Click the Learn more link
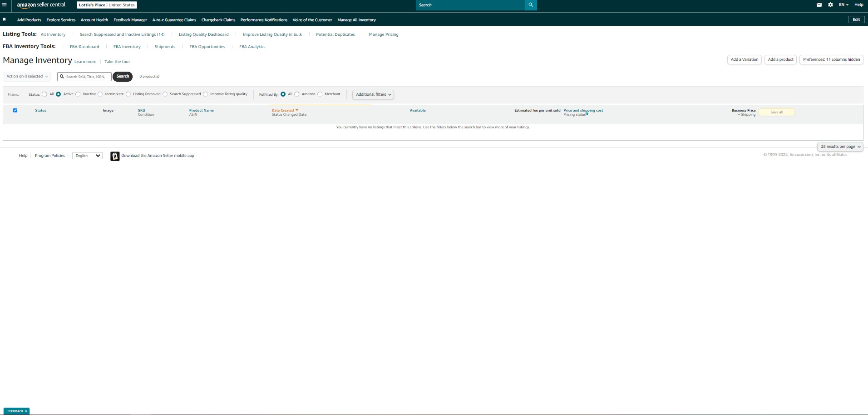This screenshot has width=868, height=415. pos(85,62)
